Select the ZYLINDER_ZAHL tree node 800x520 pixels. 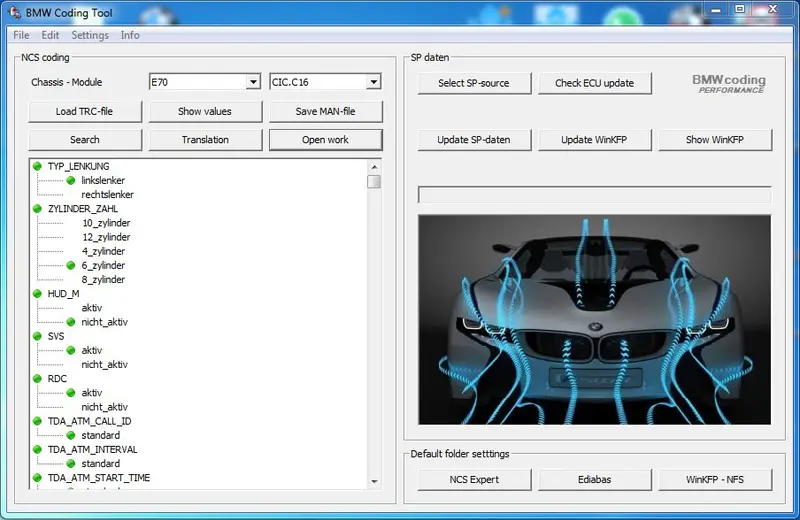(83, 209)
